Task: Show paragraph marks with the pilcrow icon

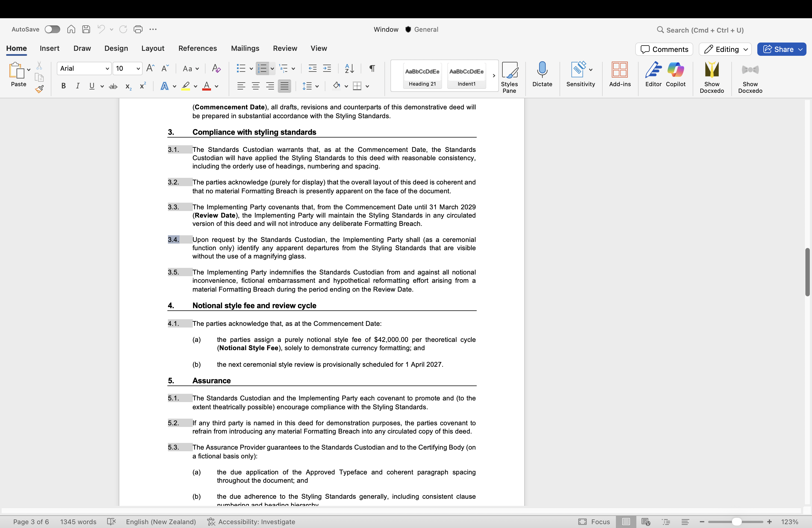Action: point(372,68)
